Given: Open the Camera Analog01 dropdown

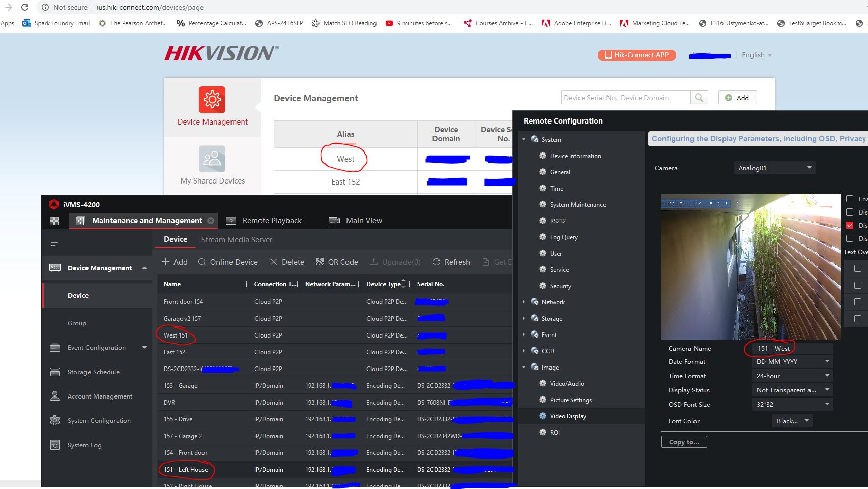Looking at the screenshot, I should pyautogui.click(x=774, y=168).
